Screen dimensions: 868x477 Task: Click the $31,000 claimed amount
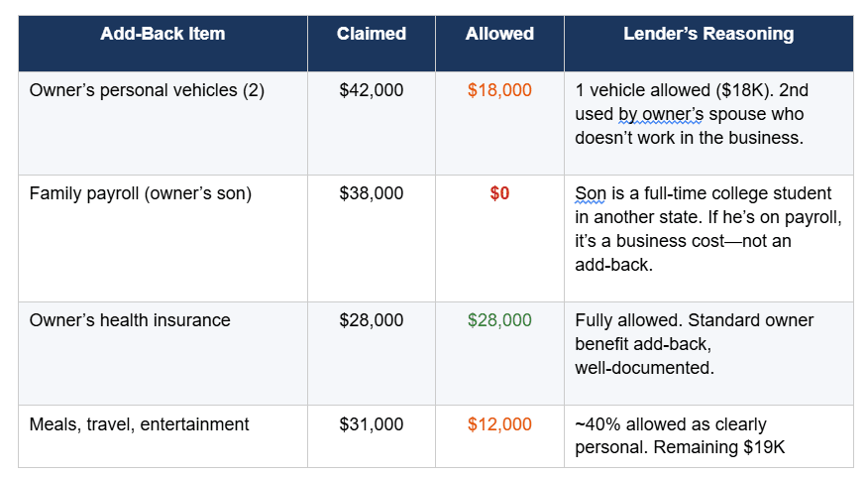[x=372, y=424]
